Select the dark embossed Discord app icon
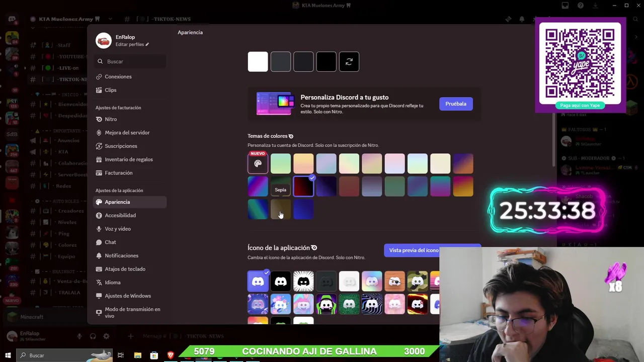 pyautogui.click(x=327, y=282)
